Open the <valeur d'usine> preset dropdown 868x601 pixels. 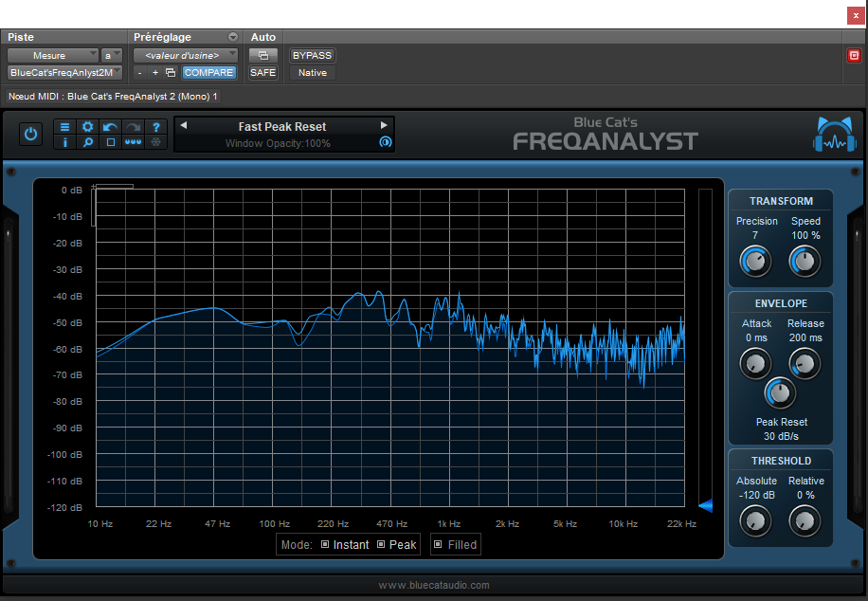pyautogui.click(x=186, y=55)
